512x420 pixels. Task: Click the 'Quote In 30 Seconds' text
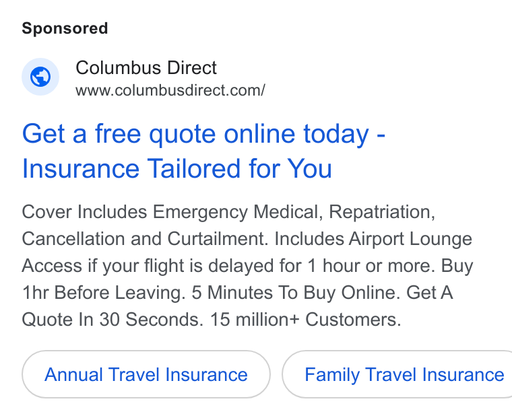(109, 319)
